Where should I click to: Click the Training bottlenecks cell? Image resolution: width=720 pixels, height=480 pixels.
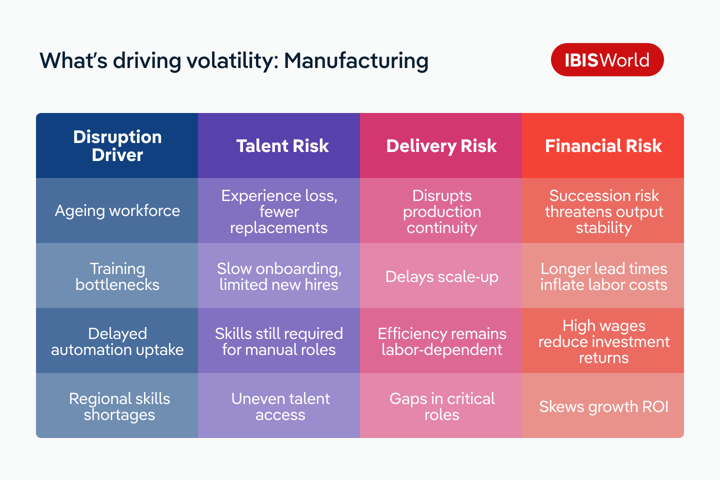[117, 276]
